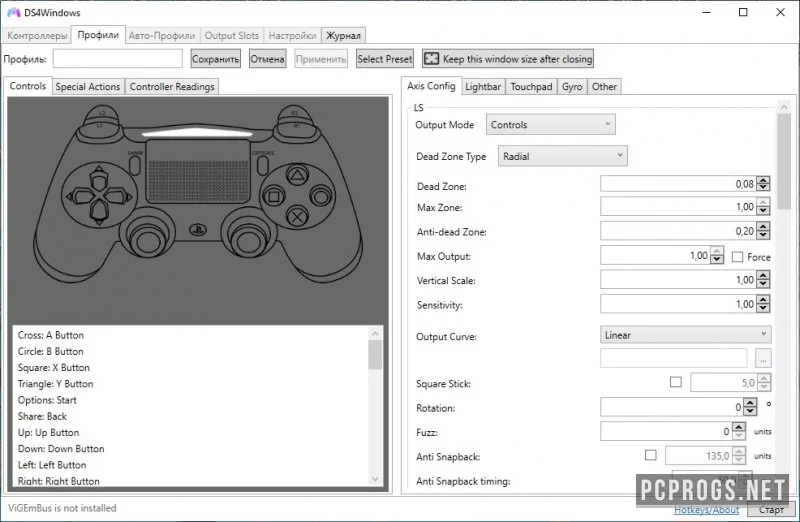Open the Touchpad settings tab
This screenshot has width=800, height=522.
(531, 87)
